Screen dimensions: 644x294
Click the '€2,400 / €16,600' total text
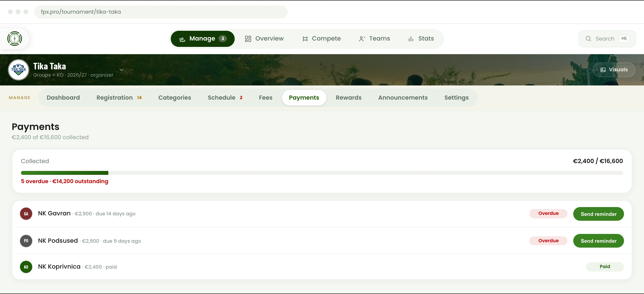pyautogui.click(x=597, y=161)
